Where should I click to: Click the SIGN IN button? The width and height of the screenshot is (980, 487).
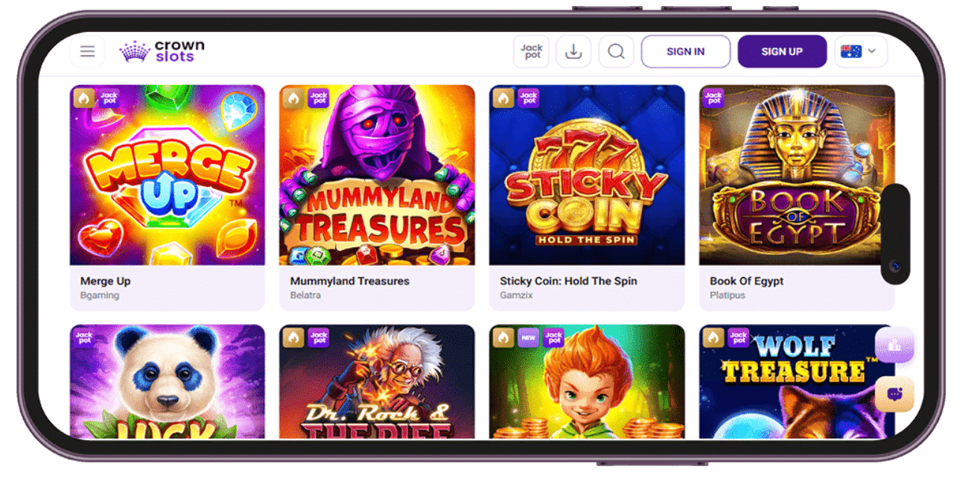pos(686,51)
